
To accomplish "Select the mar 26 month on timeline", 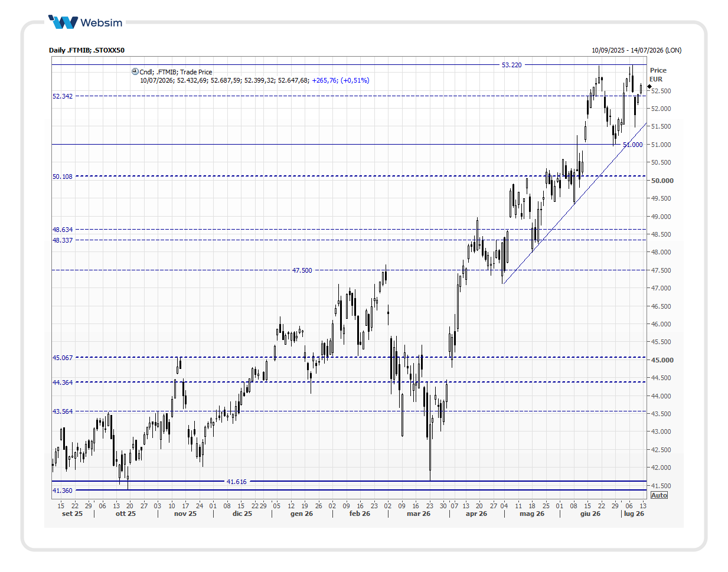I will pos(419,514).
